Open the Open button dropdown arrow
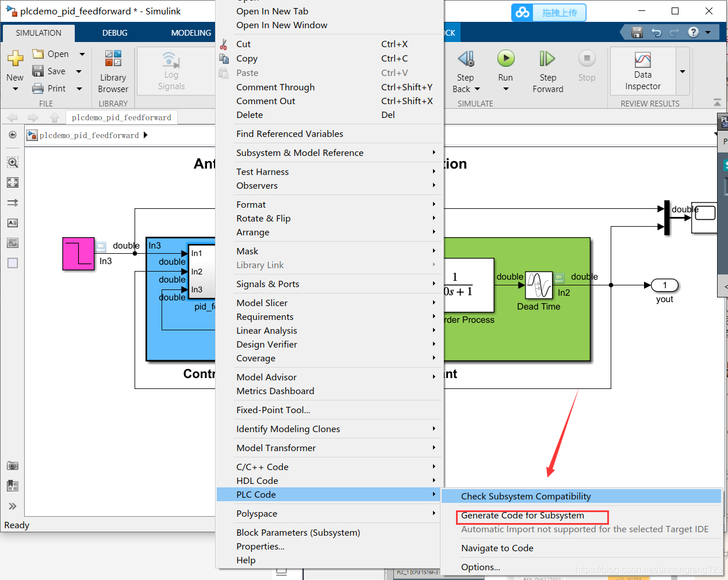The width and height of the screenshot is (728, 580). 82,54
